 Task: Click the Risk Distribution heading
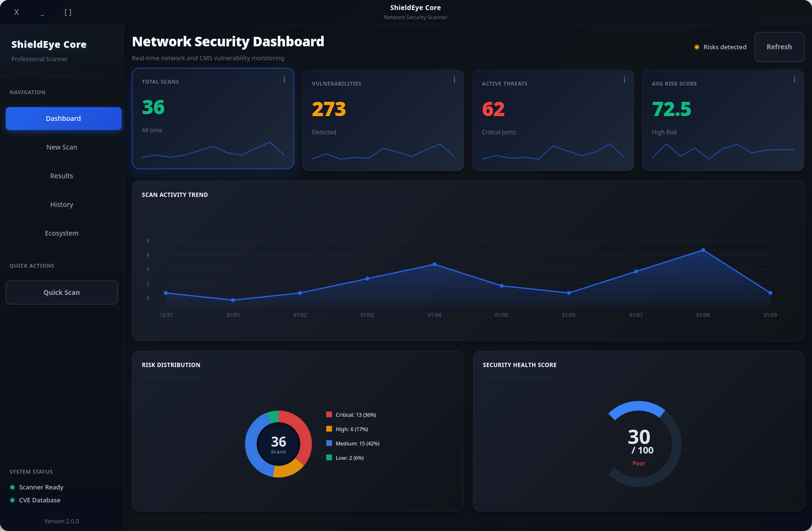171,365
